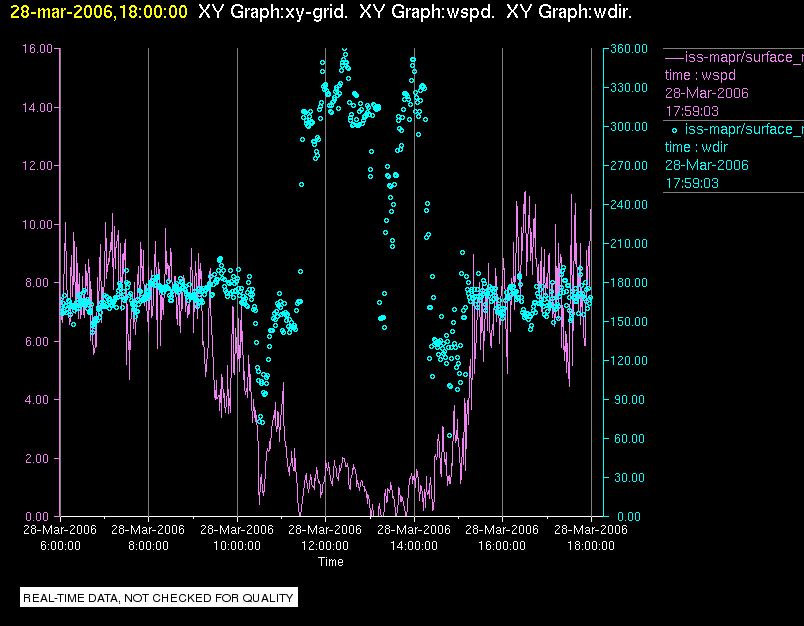Click the cyan 17:59:03 legend timestamp
Screen dimensions: 804x626
692,184
